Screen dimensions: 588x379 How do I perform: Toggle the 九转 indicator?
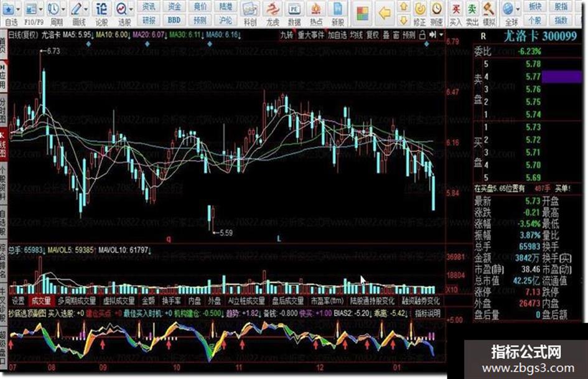[x=286, y=35]
